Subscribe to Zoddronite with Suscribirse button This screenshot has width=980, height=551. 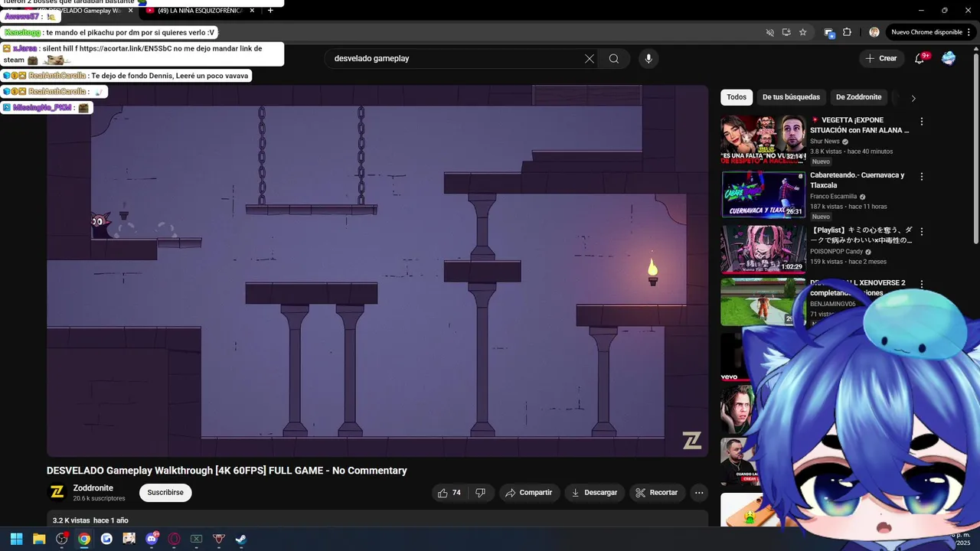(x=165, y=493)
